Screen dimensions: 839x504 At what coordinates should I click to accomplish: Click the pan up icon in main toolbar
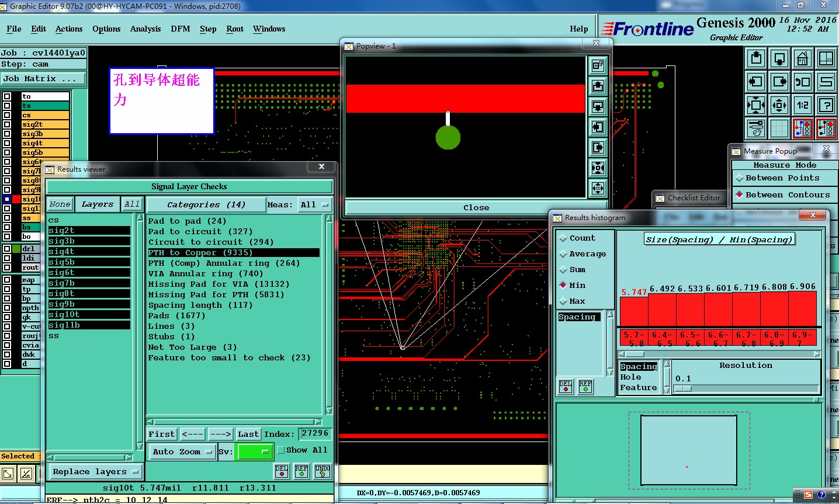pos(756,58)
